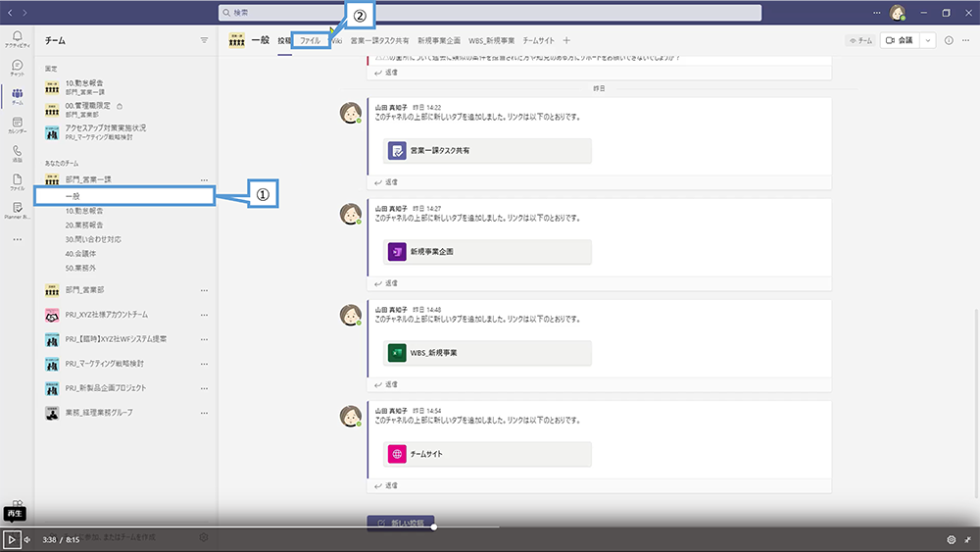Image resolution: width=980 pixels, height=552 pixels.
Task: Select 30.問い合わせ対応 channel
Action: (x=93, y=239)
